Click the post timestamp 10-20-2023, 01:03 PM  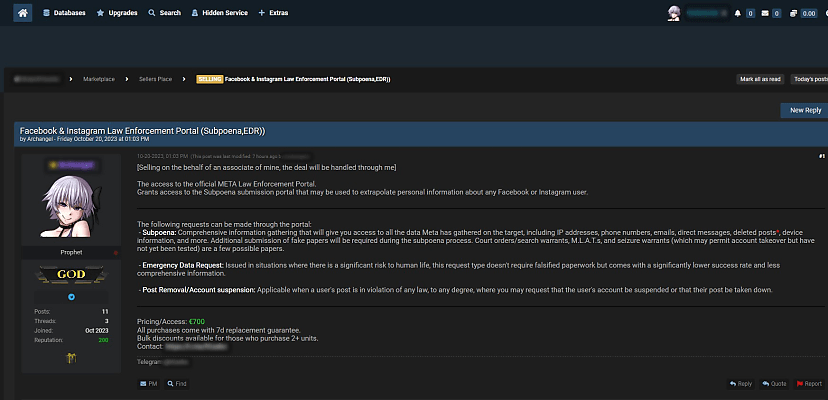162,156
